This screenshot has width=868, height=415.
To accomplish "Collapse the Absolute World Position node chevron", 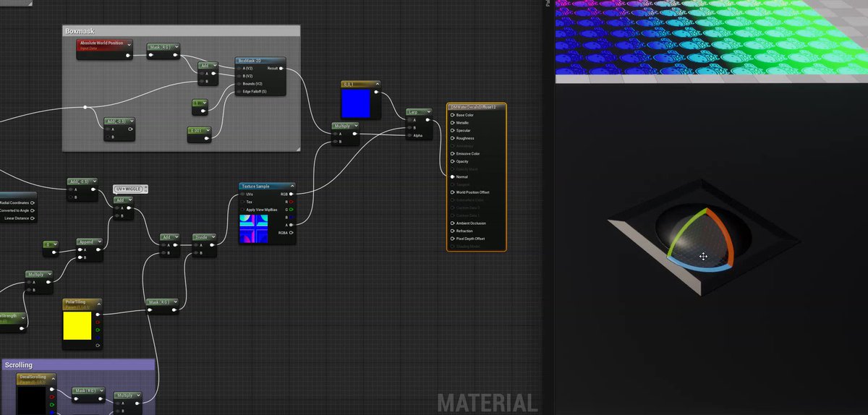I will [129, 44].
